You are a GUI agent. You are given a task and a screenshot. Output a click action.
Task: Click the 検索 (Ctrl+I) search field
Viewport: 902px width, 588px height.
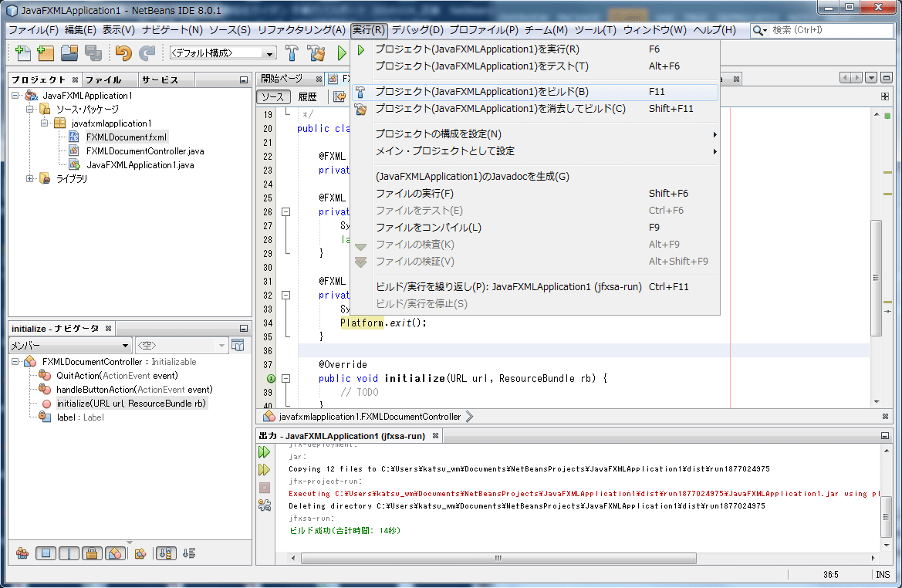[831, 30]
